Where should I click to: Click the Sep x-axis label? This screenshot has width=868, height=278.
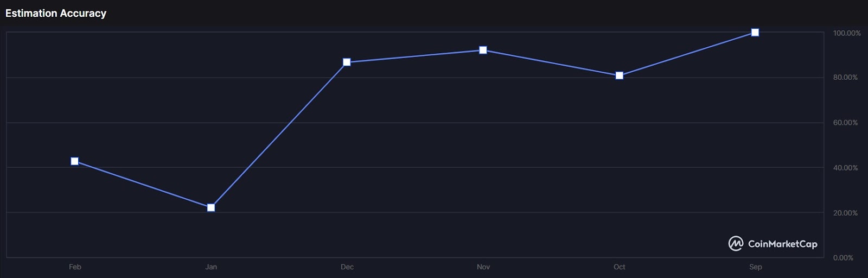pyautogui.click(x=755, y=267)
